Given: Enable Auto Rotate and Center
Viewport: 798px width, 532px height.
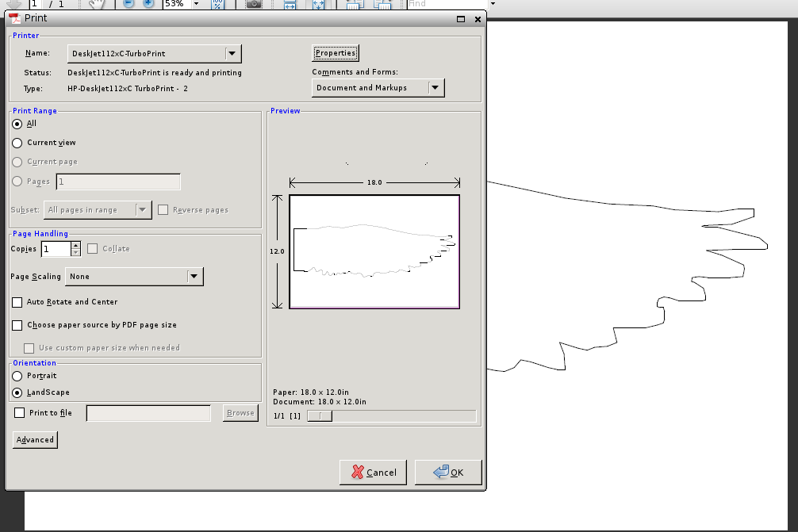Looking at the screenshot, I should pos(17,302).
